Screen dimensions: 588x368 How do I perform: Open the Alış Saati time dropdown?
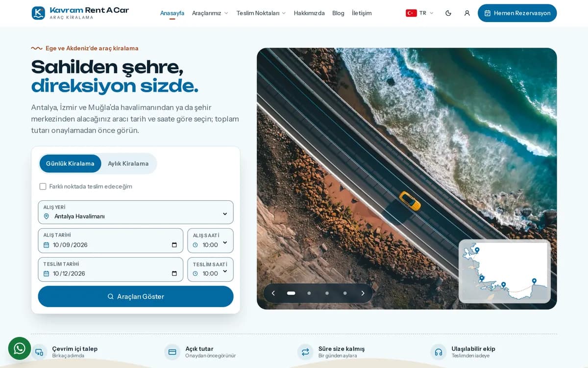point(210,240)
